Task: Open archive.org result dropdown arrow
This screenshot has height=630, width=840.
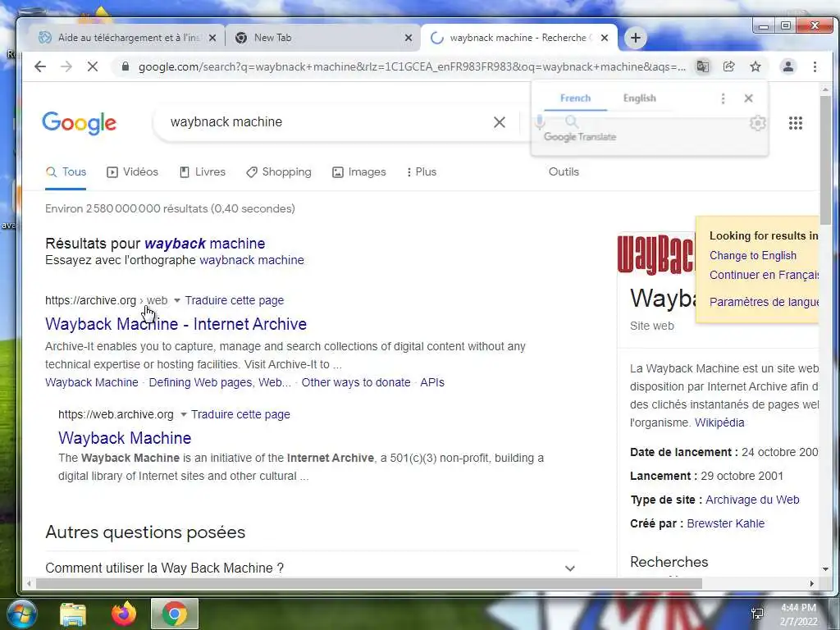Action: click(x=177, y=300)
